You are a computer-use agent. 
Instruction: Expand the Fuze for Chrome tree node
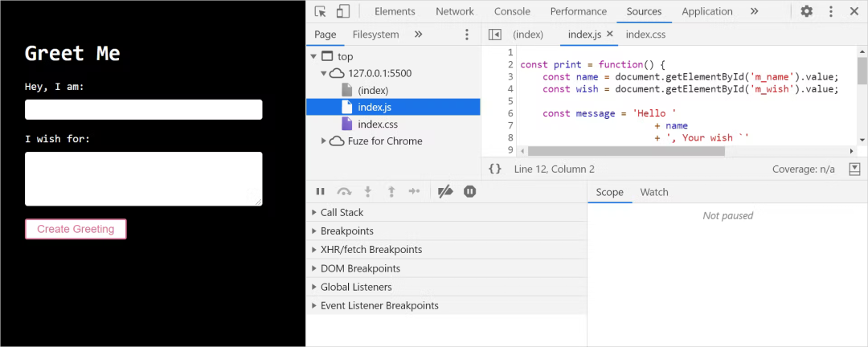324,141
